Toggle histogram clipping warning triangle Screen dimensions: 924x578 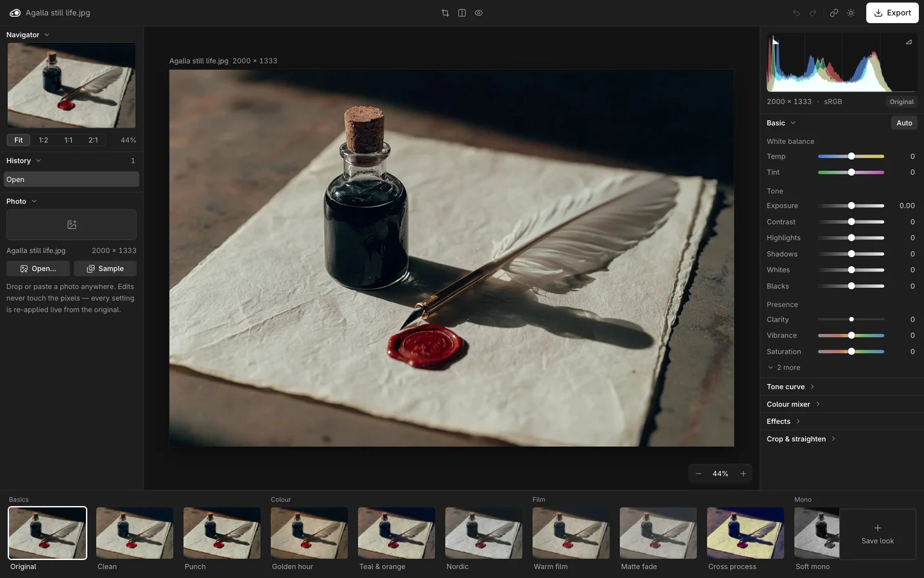point(909,42)
